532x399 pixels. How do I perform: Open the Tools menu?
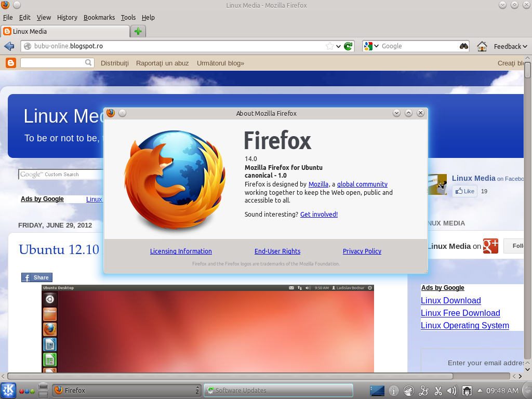[128, 17]
